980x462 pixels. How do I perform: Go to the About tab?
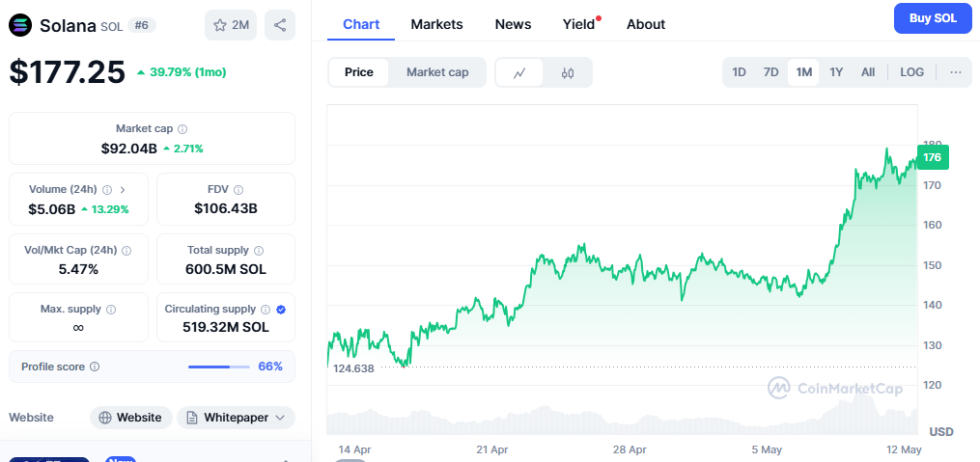646,24
